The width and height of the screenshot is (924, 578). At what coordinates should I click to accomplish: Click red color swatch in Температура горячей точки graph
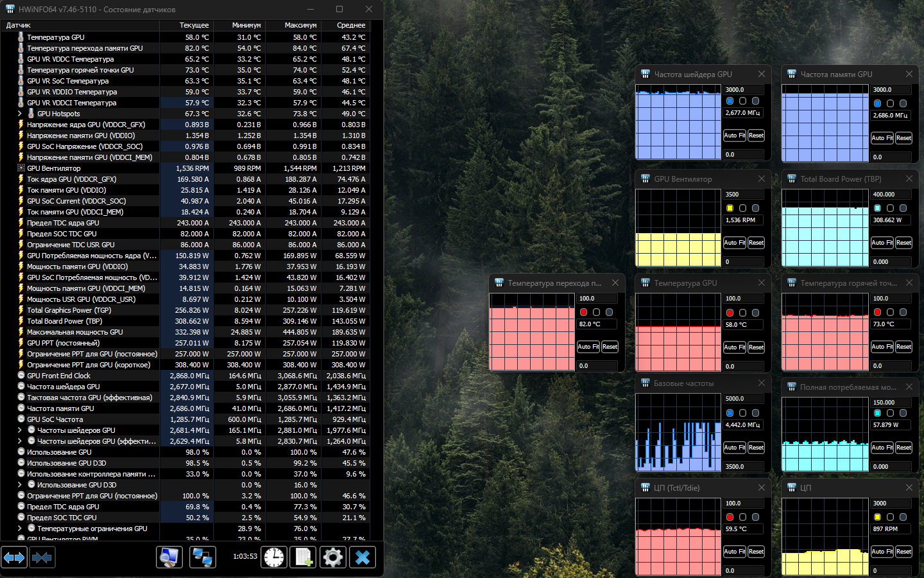click(877, 312)
